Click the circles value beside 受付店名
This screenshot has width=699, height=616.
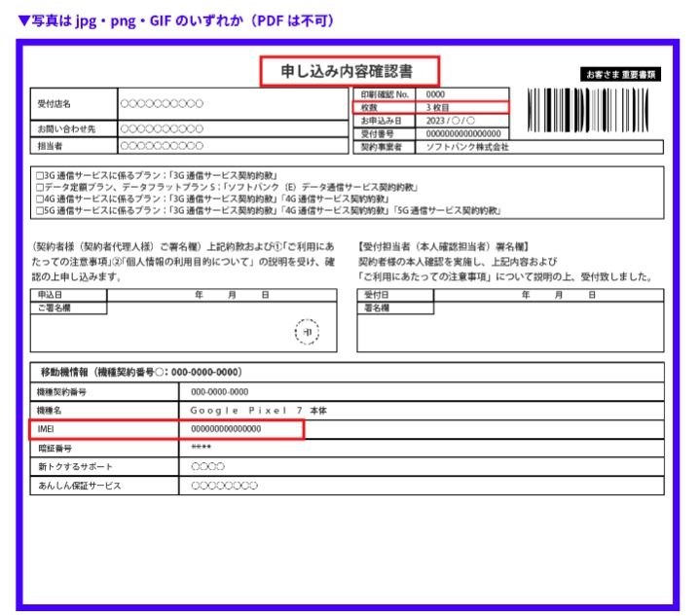[x=162, y=103]
